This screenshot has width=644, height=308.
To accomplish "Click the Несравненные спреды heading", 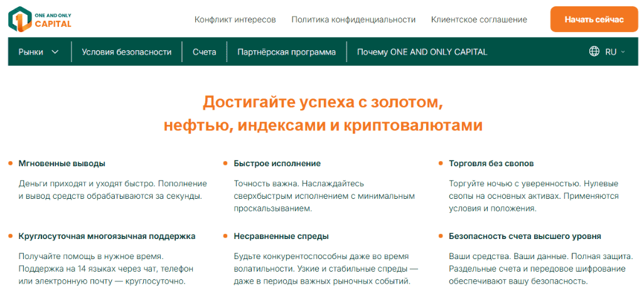I will 281,236.
